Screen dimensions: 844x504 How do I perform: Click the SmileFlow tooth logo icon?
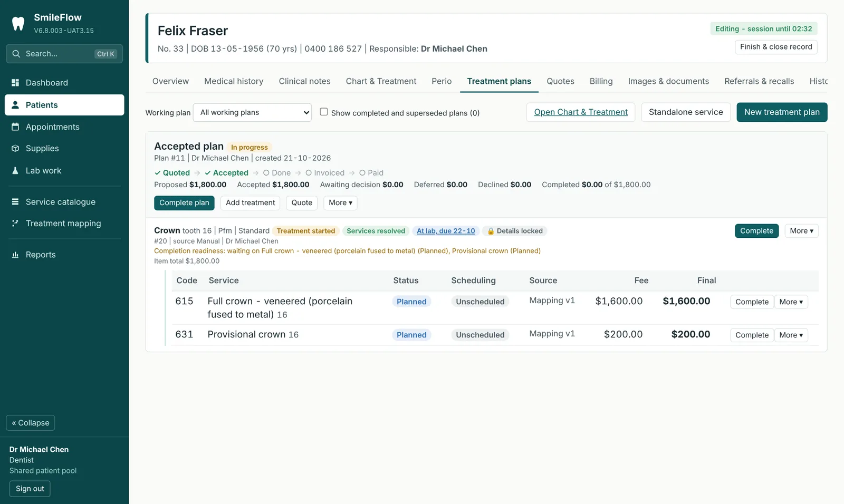(18, 24)
